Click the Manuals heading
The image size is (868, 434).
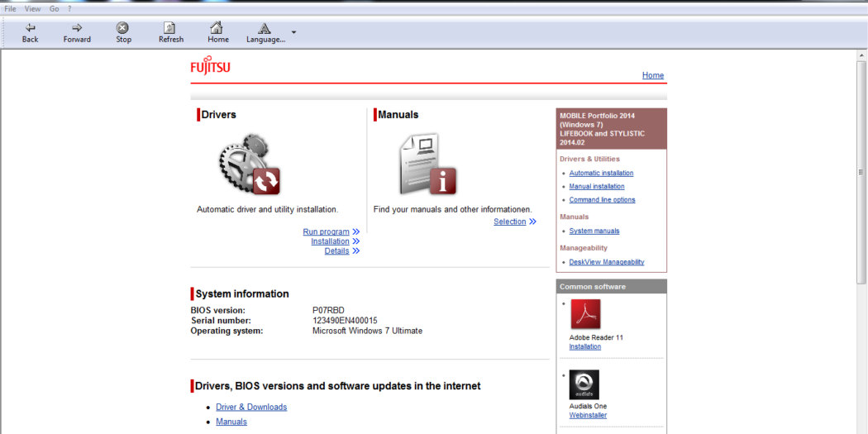(x=398, y=115)
